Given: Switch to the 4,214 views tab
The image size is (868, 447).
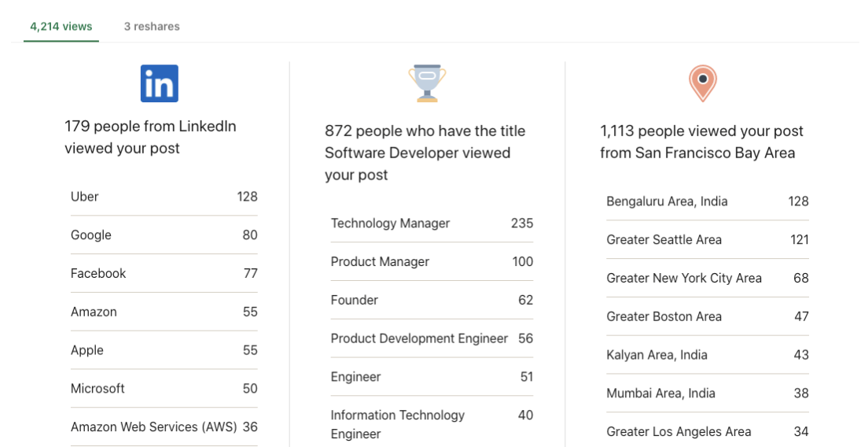Looking at the screenshot, I should 61,27.
